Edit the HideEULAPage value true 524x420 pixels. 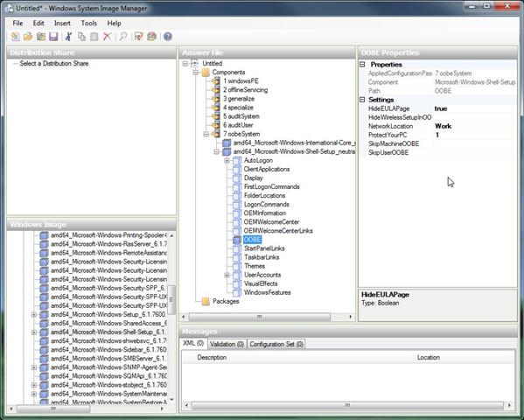click(x=474, y=108)
